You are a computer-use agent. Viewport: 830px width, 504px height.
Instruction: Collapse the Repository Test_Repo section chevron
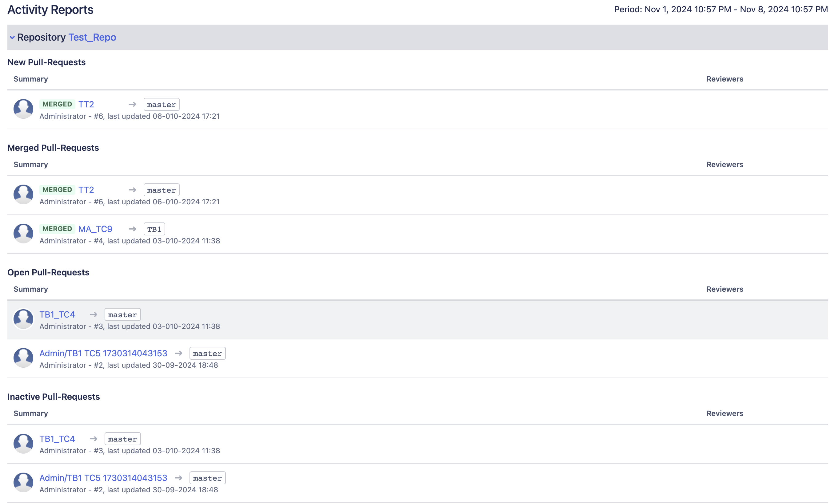click(12, 38)
